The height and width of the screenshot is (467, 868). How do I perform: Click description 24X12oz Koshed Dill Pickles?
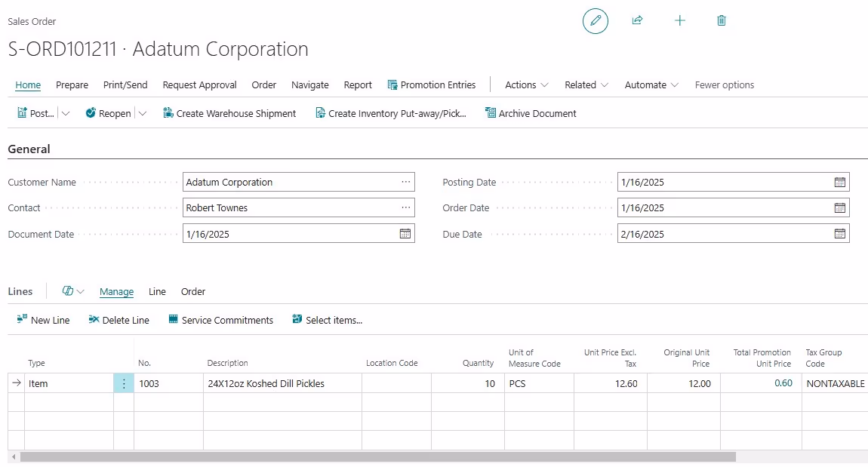(282, 383)
